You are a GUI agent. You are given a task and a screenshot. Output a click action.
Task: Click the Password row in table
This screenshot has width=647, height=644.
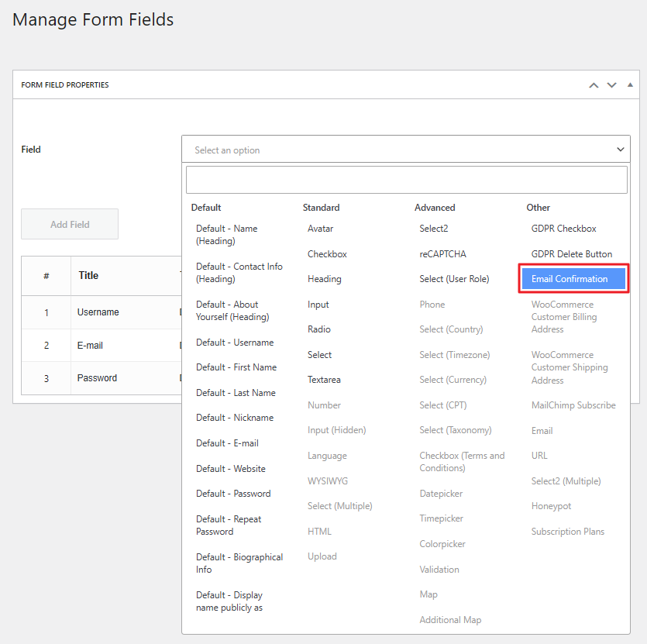(102, 378)
